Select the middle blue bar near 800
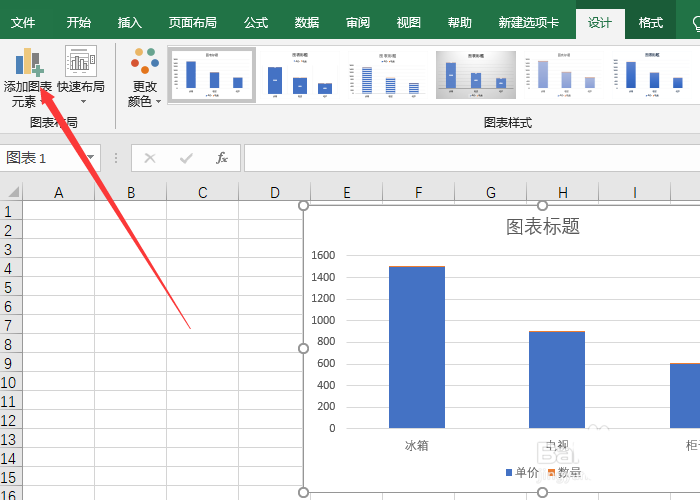The width and height of the screenshot is (700, 500). [x=557, y=380]
